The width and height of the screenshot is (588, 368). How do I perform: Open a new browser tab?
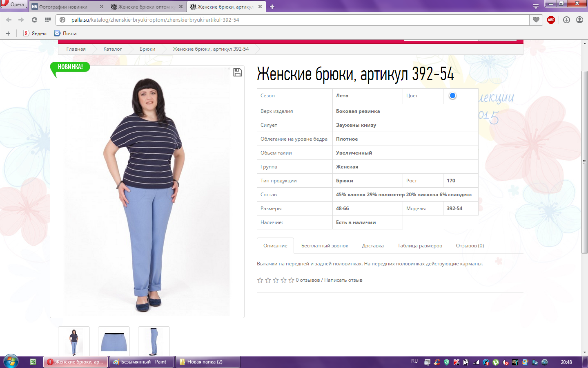(272, 7)
